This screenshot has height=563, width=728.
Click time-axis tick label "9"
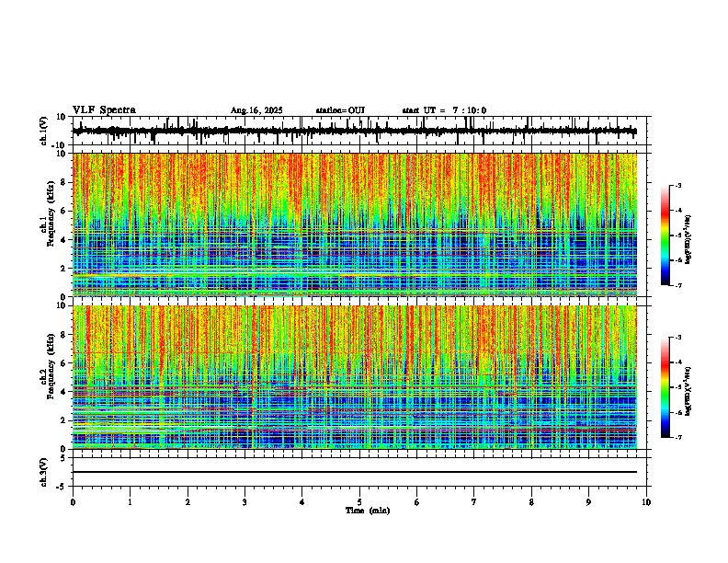click(588, 502)
